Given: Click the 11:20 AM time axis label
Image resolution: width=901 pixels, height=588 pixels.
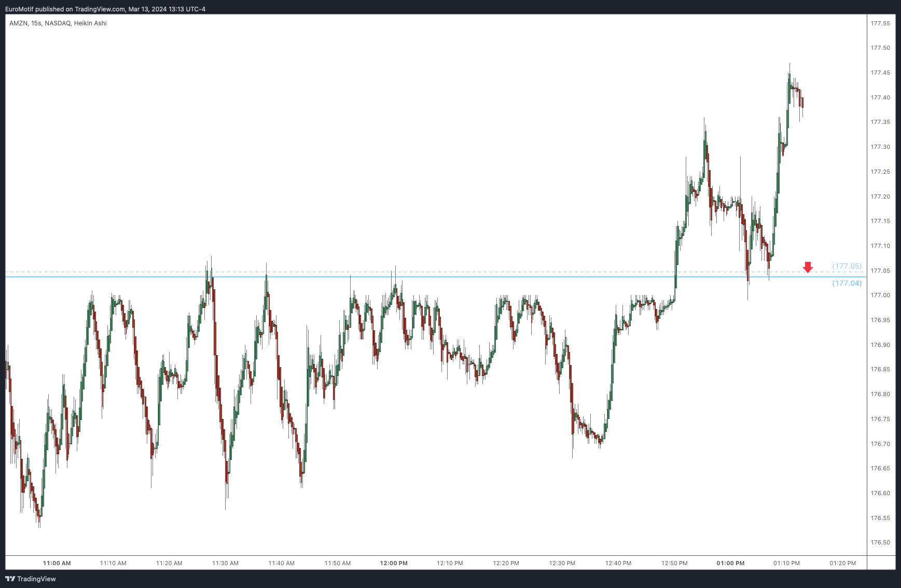Looking at the screenshot, I should (x=169, y=563).
